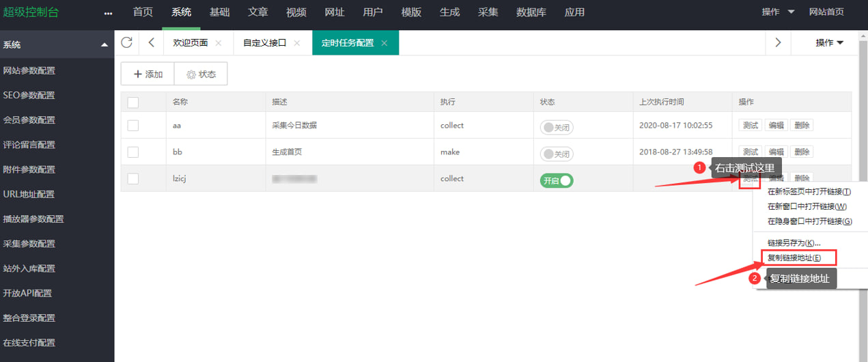The width and height of the screenshot is (868, 362).
Task: Check the checkbox for row bb
Action: point(133,152)
